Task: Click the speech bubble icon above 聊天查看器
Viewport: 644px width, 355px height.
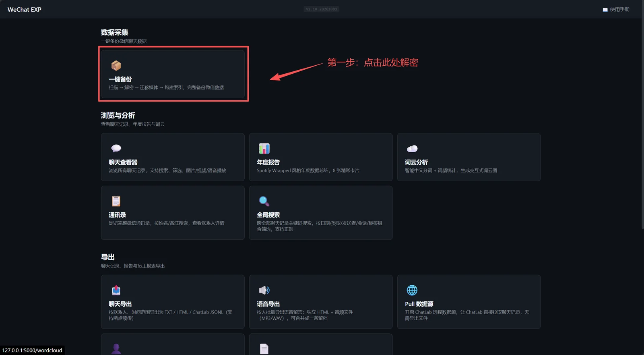Action: [x=116, y=148]
